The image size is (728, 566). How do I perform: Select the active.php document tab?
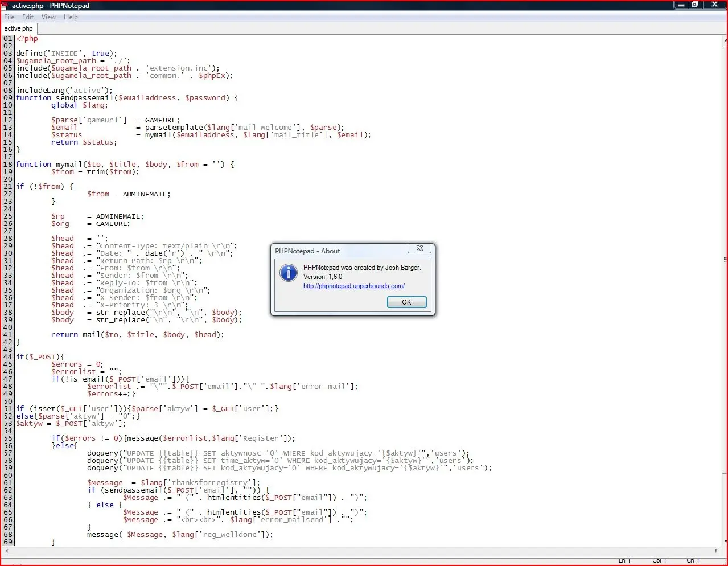19,28
